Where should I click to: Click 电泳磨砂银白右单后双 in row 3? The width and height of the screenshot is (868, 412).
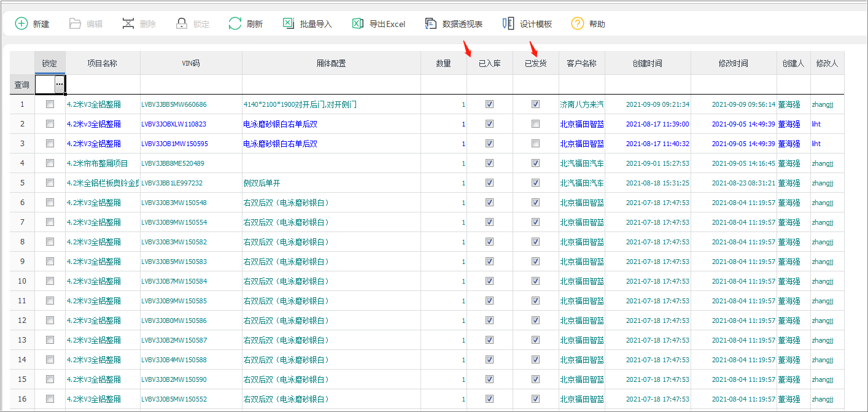(x=281, y=144)
